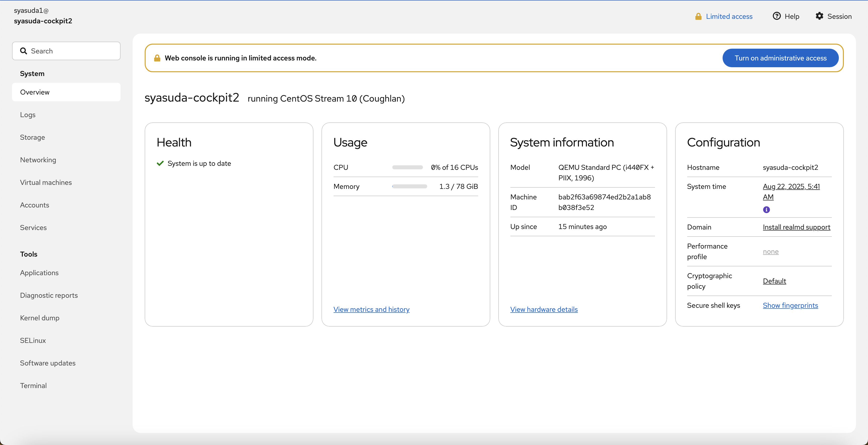The width and height of the screenshot is (868, 445).
Task: Open View metrics and history link
Action: click(x=371, y=309)
